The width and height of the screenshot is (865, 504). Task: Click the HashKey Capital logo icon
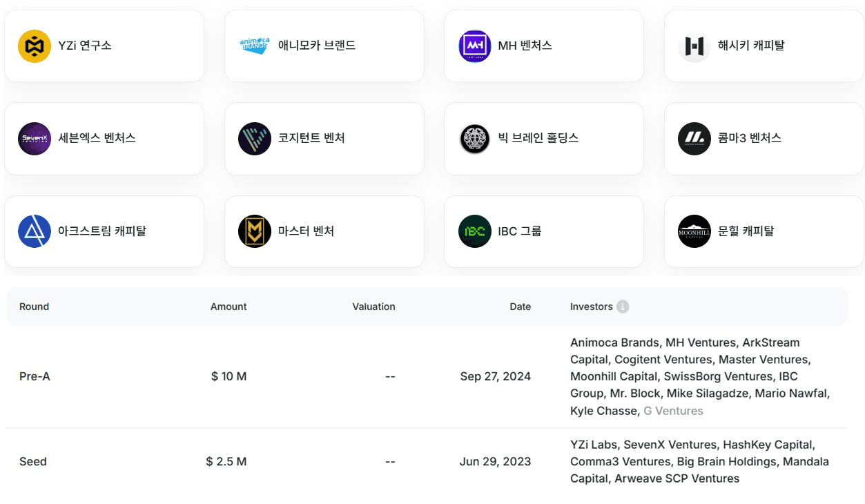(694, 46)
